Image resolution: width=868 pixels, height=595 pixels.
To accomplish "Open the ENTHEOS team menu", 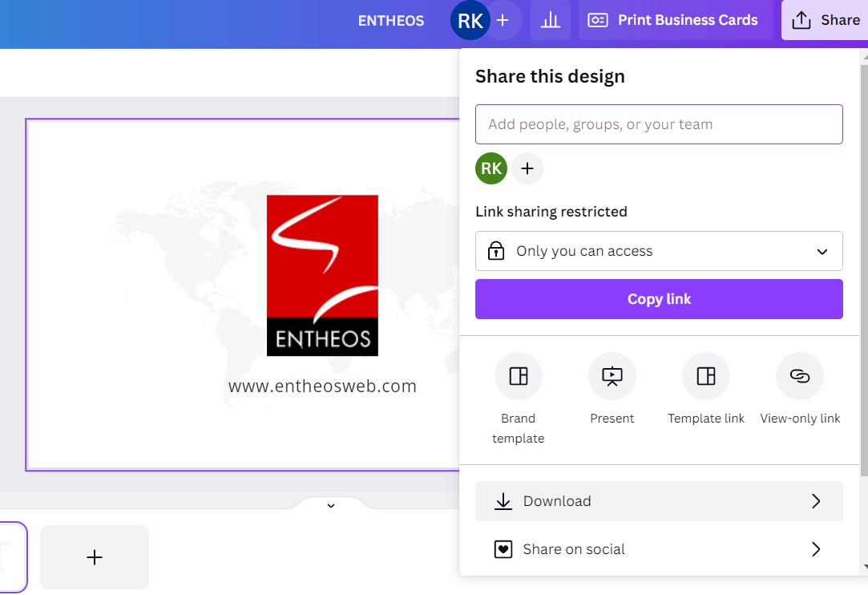I will 391,20.
